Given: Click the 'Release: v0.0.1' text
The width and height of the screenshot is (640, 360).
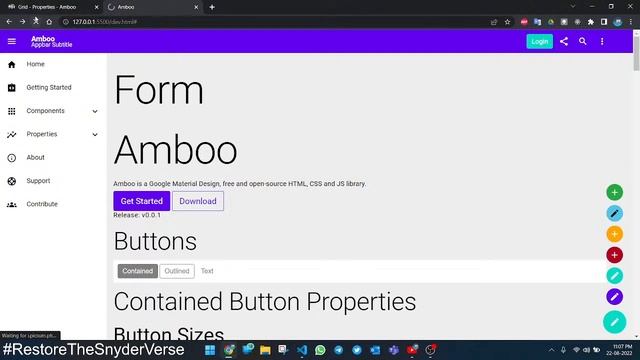Looking at the screenshot, I should (137, 215).
